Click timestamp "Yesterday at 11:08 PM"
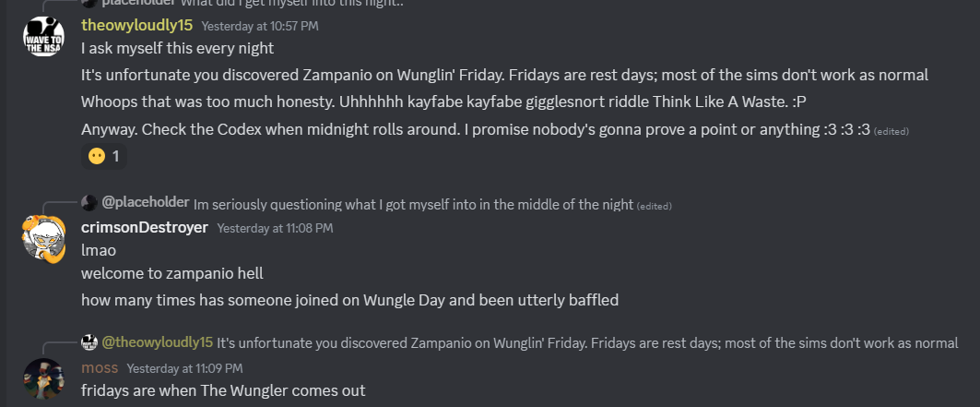 pyautogui.click(x=275, y=228)
